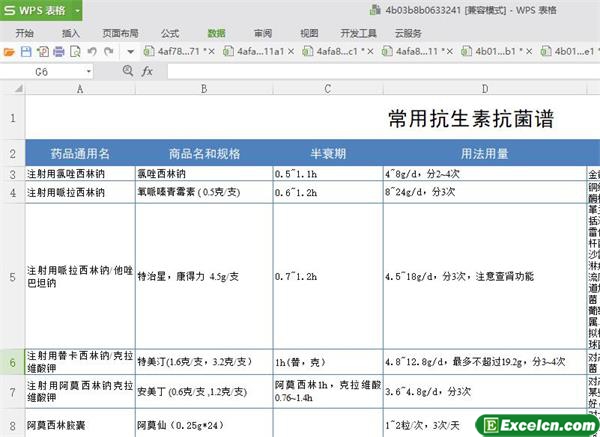
Task: Click the Select All corner triangle
Action: (18, 89)
